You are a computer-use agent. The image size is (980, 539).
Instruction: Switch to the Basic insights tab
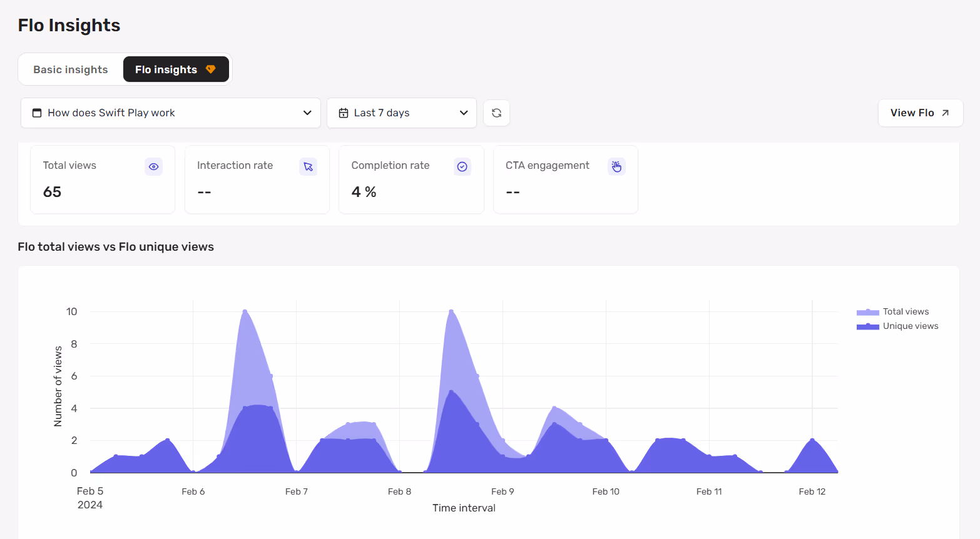[x=71, y=69]
